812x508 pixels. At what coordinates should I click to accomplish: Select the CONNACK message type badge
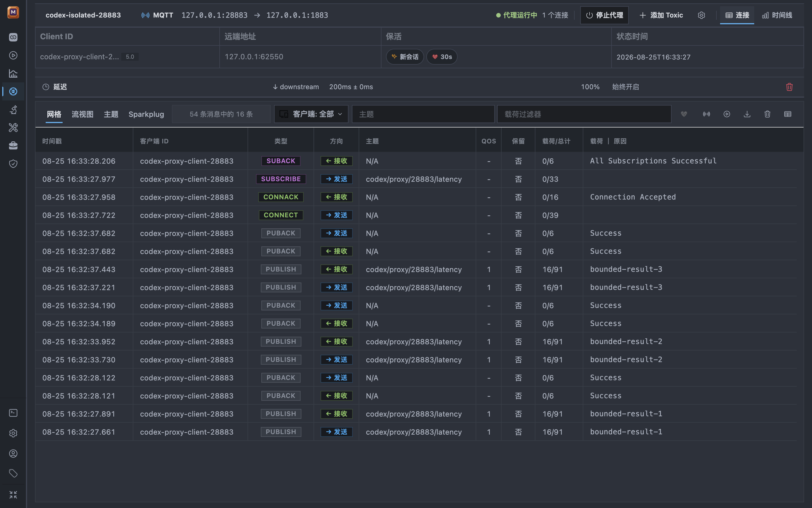coord(281,197)
